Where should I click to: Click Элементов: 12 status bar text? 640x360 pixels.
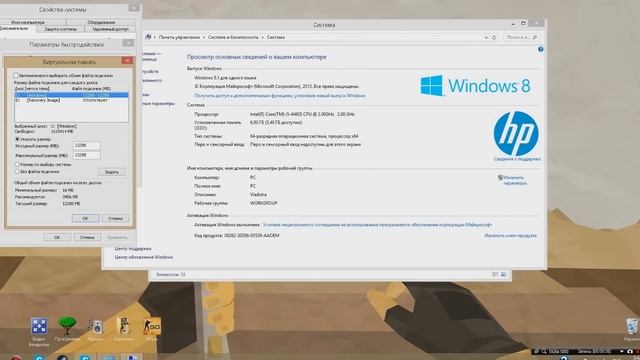(170, 275)
